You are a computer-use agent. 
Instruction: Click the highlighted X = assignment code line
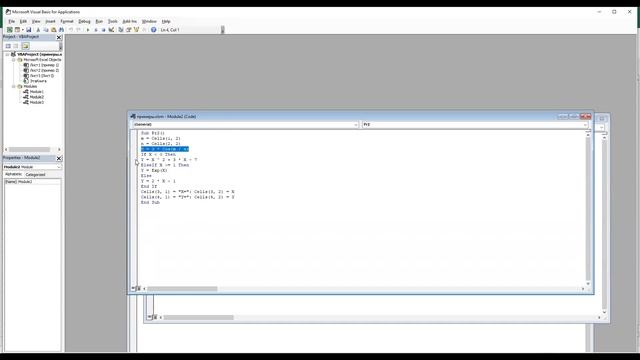point(165,149)
